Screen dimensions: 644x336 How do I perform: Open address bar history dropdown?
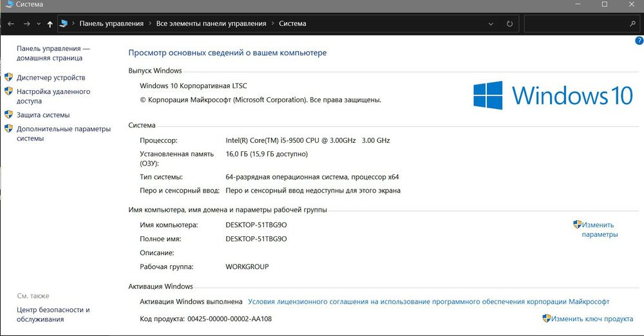pos(491,24)
